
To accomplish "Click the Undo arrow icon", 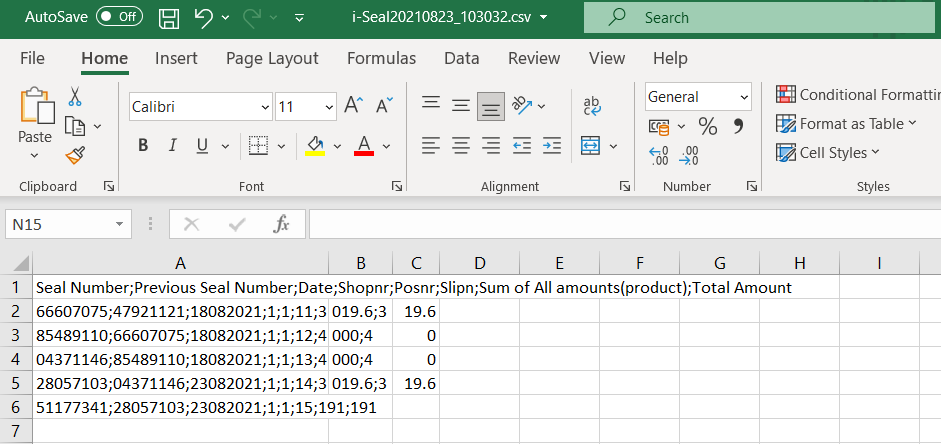I will (203, 17).
